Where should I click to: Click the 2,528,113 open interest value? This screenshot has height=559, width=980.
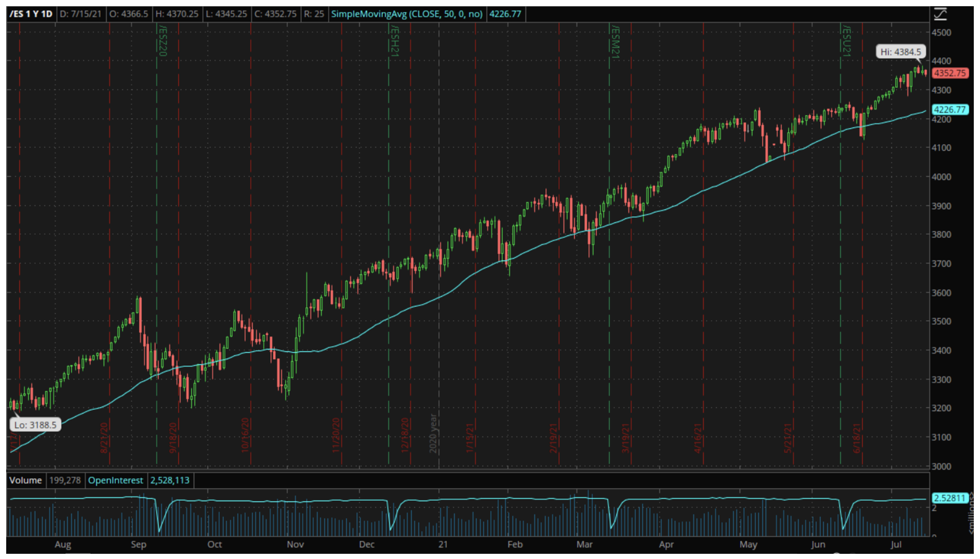(x=170, y=480)
